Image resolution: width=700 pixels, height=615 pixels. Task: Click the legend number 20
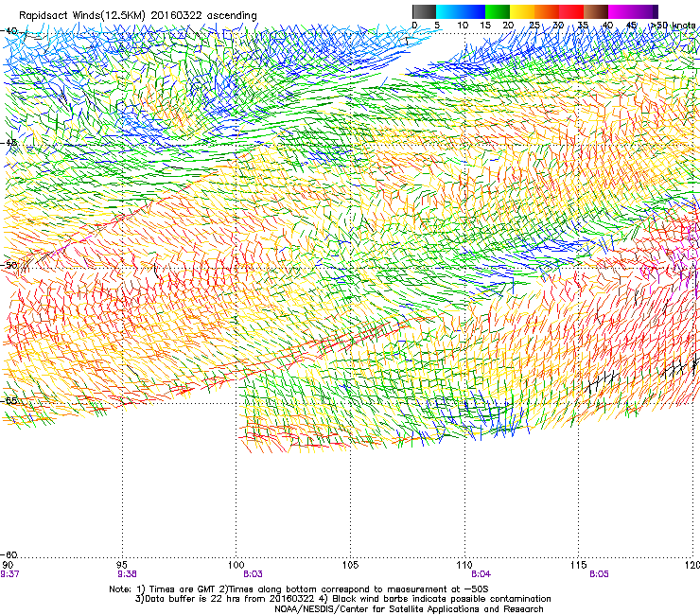click(508, 25)
